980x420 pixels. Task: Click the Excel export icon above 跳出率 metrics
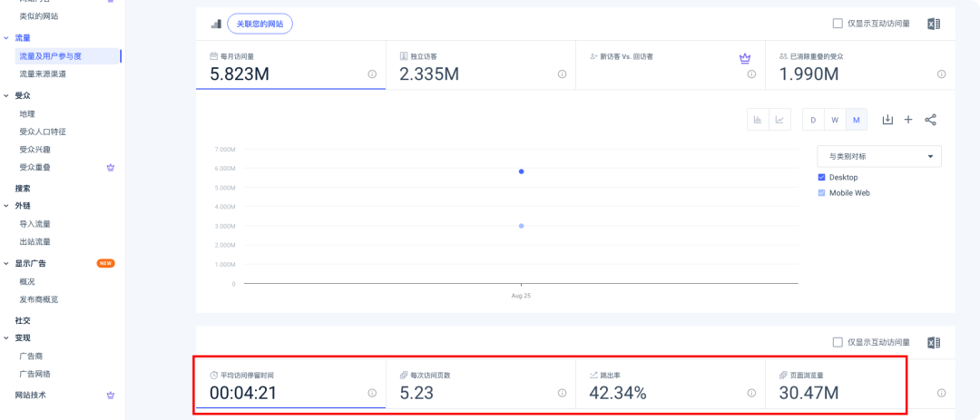(934, 343)
